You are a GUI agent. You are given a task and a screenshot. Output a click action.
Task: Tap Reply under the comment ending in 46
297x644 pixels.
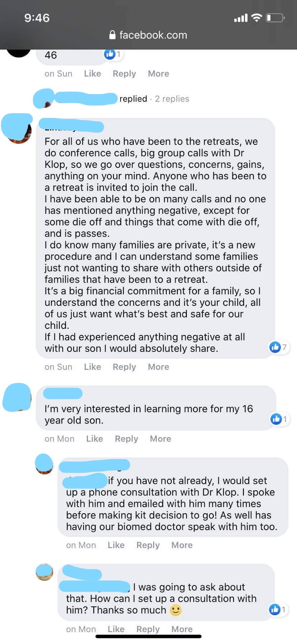click(x=124, y=74)
